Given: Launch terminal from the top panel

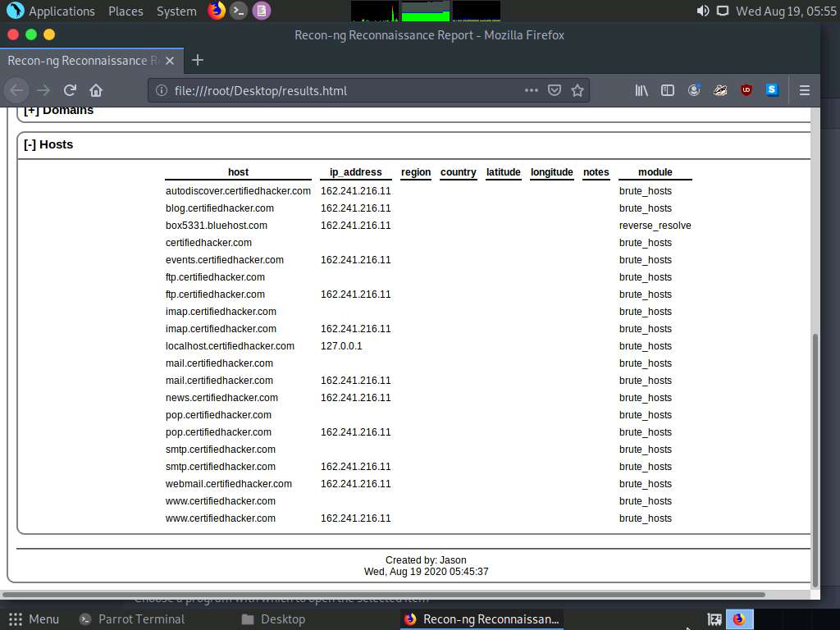Looking at the screenshot, I should 239,11.
